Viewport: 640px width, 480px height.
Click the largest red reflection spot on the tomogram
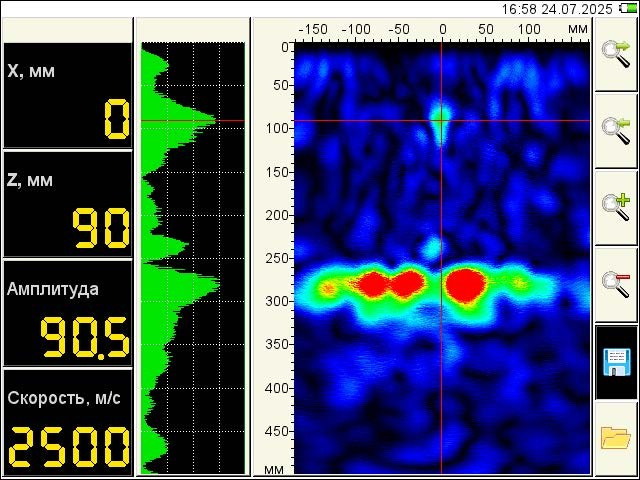(465, 285)
